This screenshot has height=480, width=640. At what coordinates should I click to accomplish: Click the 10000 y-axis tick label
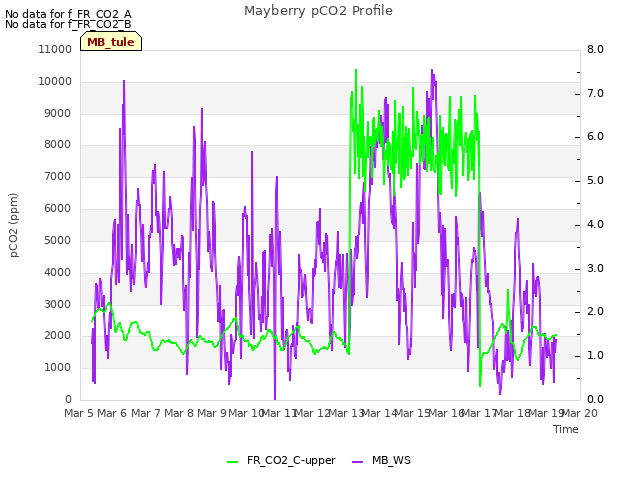point(55,81)
